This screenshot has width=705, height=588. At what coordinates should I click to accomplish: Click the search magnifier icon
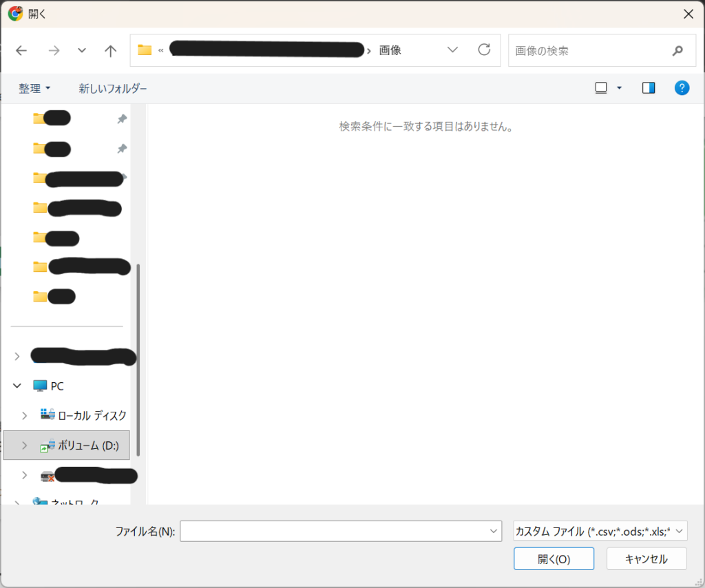(x=677, y=50)
